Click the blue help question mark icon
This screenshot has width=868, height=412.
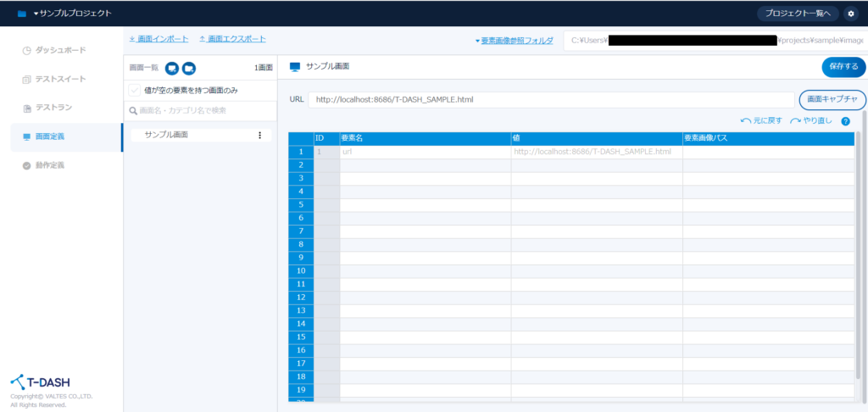pos(845,121)
